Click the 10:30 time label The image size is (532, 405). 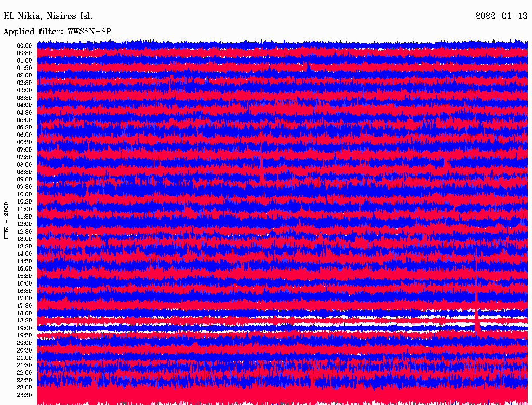(x=24, y=202)
